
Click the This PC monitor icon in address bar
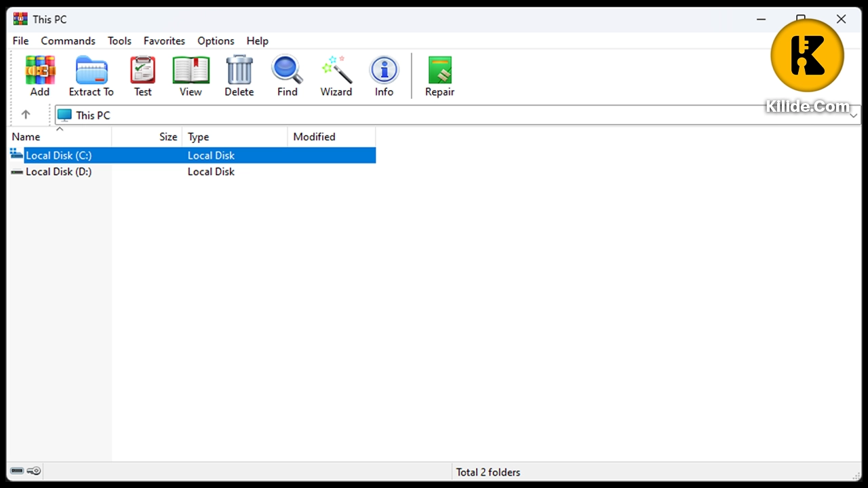64,115
